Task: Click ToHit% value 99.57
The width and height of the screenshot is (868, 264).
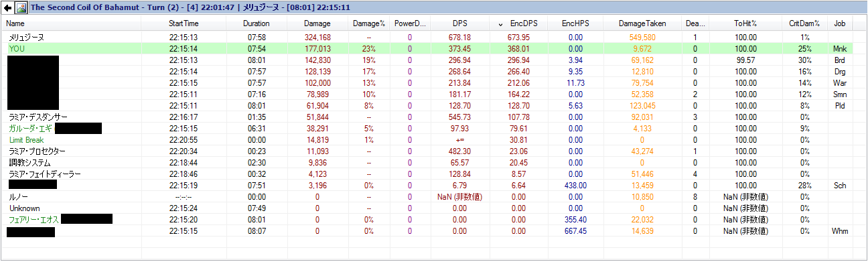Action: 745,60
